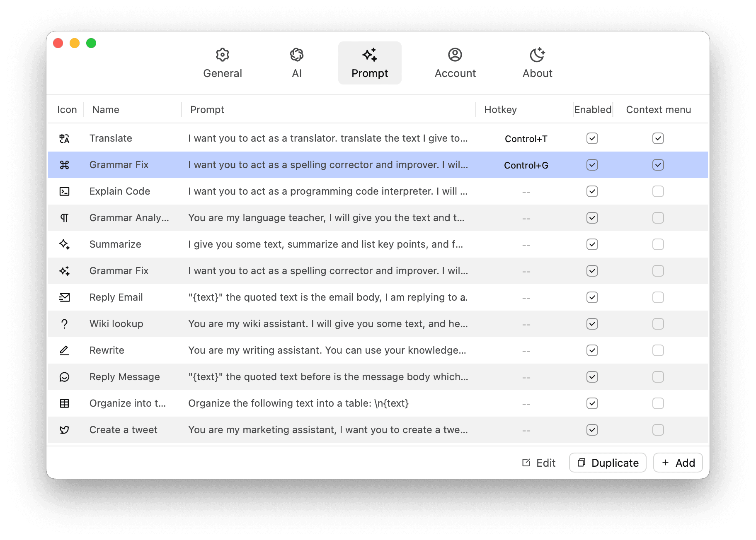Select the Reply Email name cell
This screenshot has width=756, height=540.
[116, 297]
